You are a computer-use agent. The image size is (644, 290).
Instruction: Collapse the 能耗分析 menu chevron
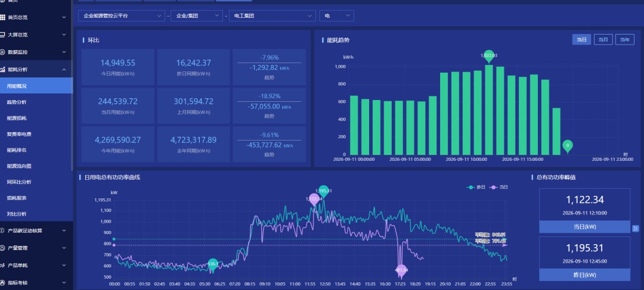click(64, 70)
